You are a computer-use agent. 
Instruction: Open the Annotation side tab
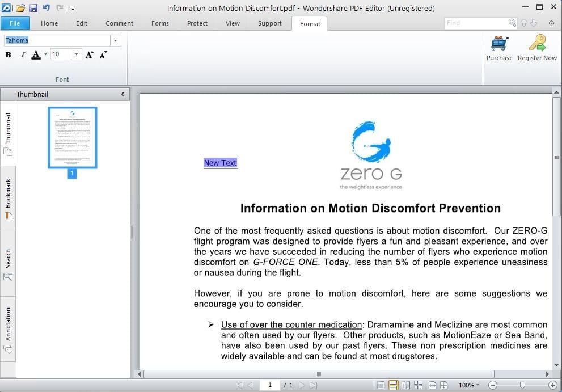8,329
